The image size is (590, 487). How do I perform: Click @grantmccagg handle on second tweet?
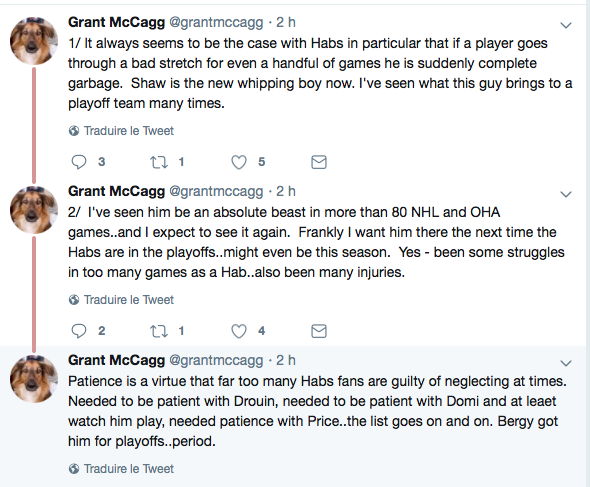[216, 192]
